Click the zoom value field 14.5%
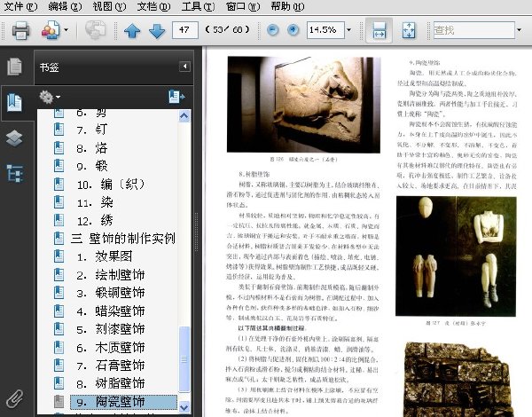 point(325,30)
